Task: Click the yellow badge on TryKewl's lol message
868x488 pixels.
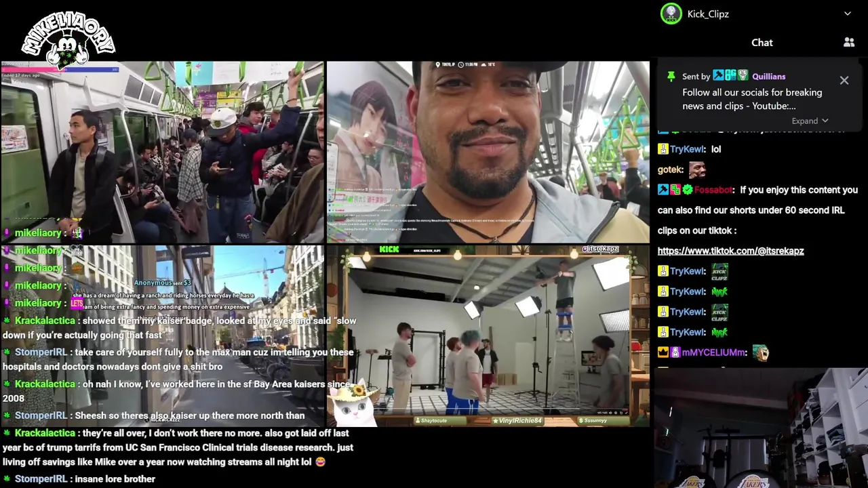Action: [x=663, y=149]
